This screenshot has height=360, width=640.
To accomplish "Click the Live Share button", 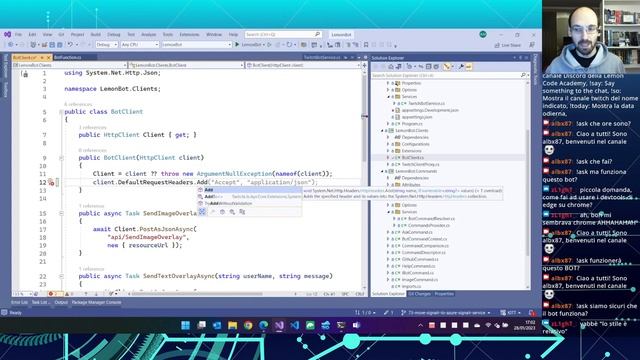I will [508, 45].
